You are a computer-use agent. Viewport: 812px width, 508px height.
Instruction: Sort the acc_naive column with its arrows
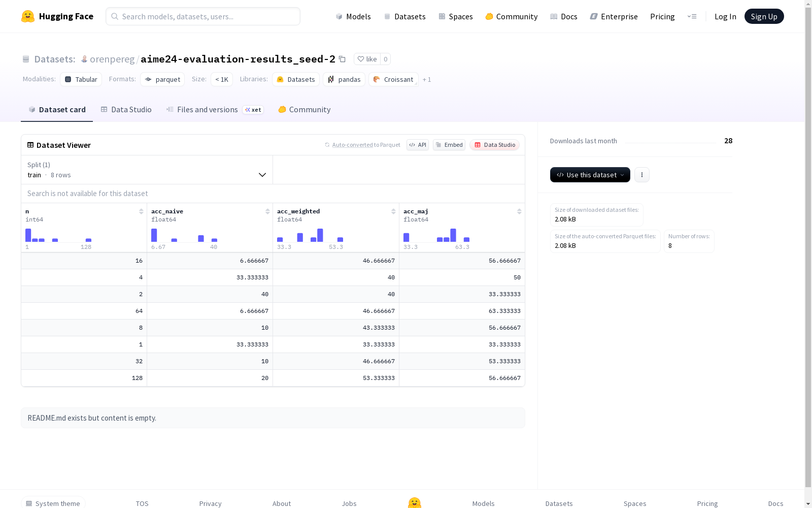coord(267,211)
